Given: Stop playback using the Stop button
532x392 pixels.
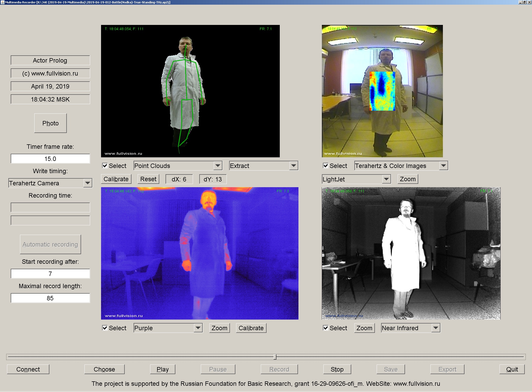Looking at the screenshot, I should 337,369.
